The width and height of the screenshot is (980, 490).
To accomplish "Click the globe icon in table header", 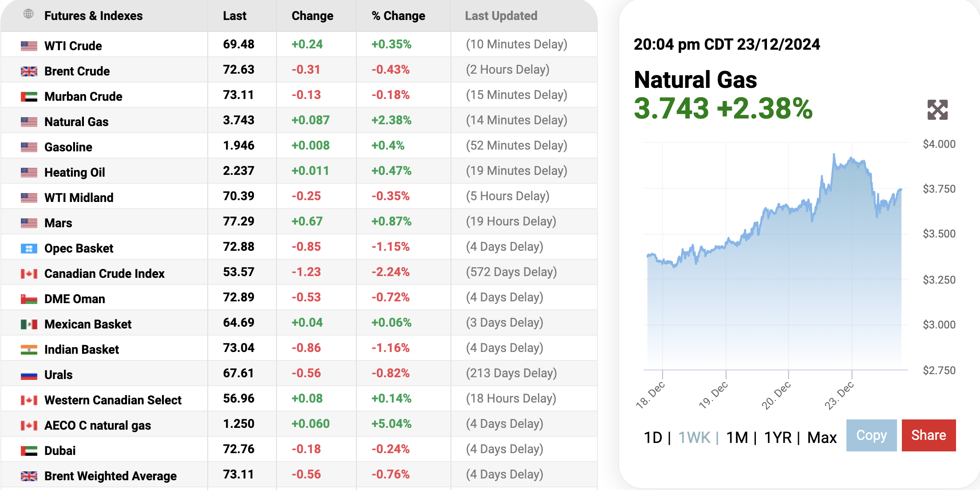I will coord(28,14).
